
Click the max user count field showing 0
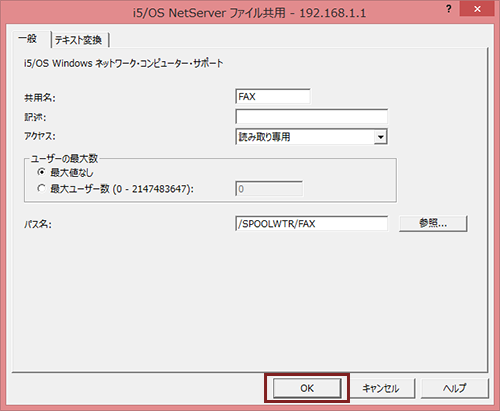pos(269,189)
